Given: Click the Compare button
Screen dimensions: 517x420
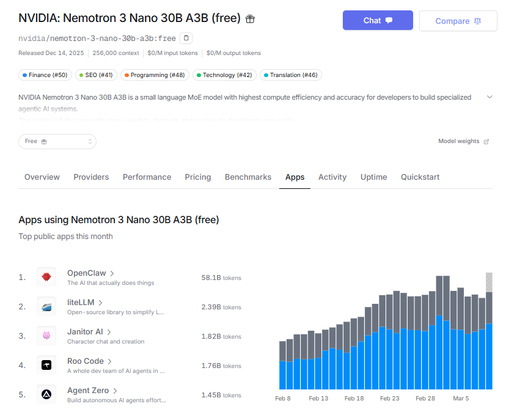Looking at the screenshot, I should coord(458,21).
